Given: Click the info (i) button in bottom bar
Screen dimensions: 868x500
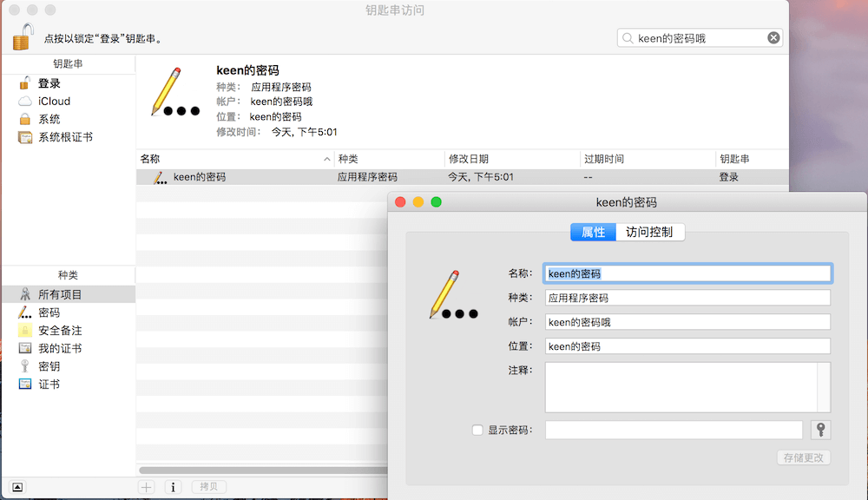Looking at the screenshot, I should coord(172,487).
